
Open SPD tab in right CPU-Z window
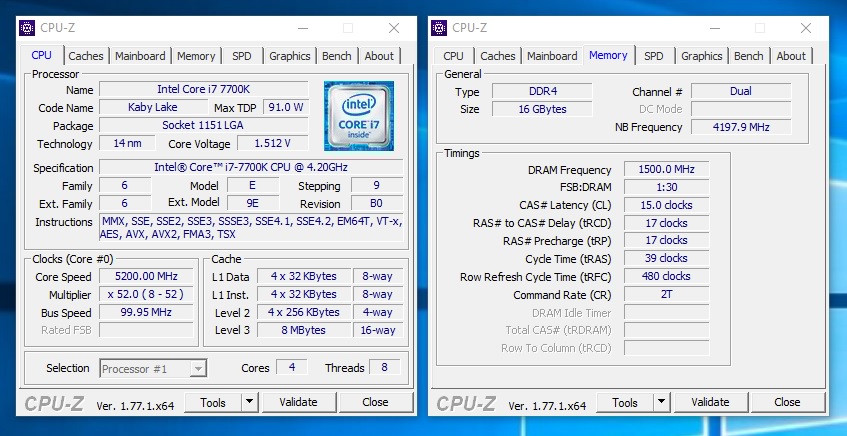tap(653, 56)
